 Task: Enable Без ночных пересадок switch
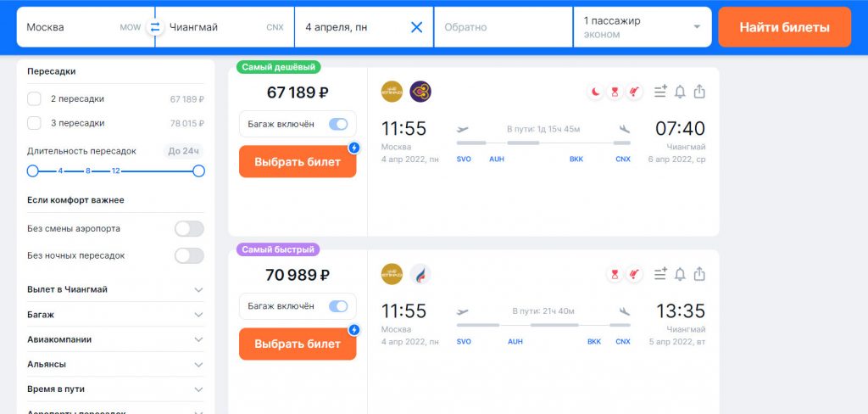click(x=189, y=255)
